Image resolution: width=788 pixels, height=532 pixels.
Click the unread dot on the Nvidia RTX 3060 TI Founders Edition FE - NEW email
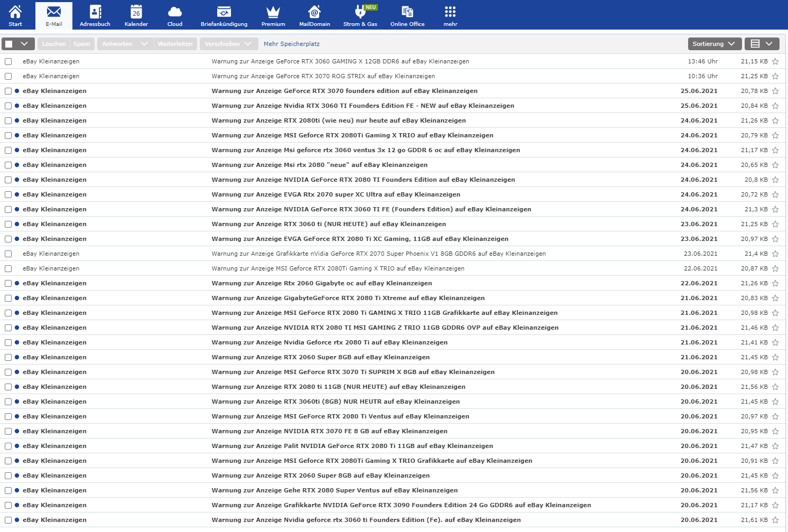pyautogui.click(x=17, y=106)
